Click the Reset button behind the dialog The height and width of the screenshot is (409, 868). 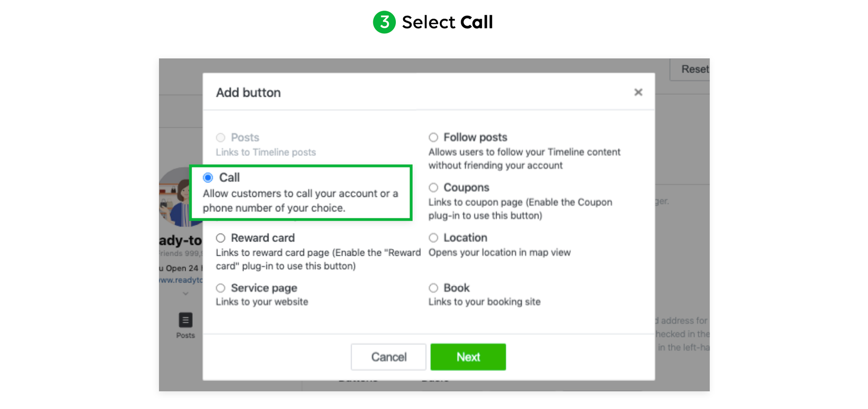click(x=690, y=69)
